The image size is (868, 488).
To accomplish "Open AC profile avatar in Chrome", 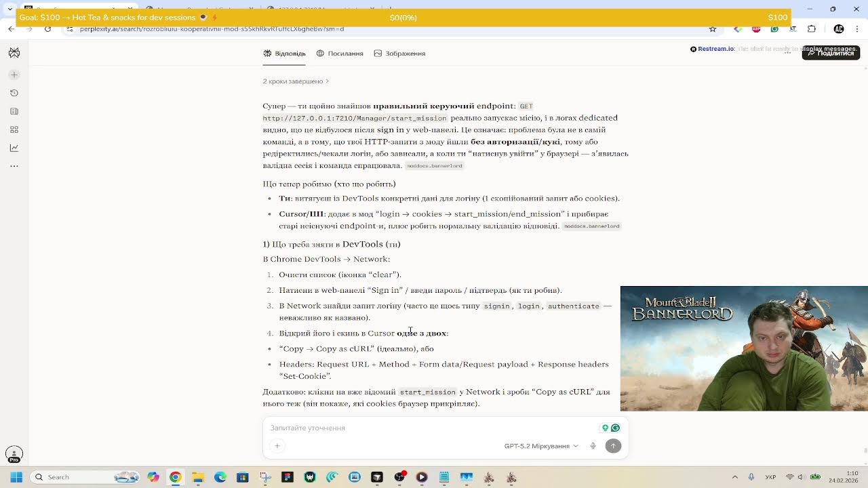I will 839,29.
